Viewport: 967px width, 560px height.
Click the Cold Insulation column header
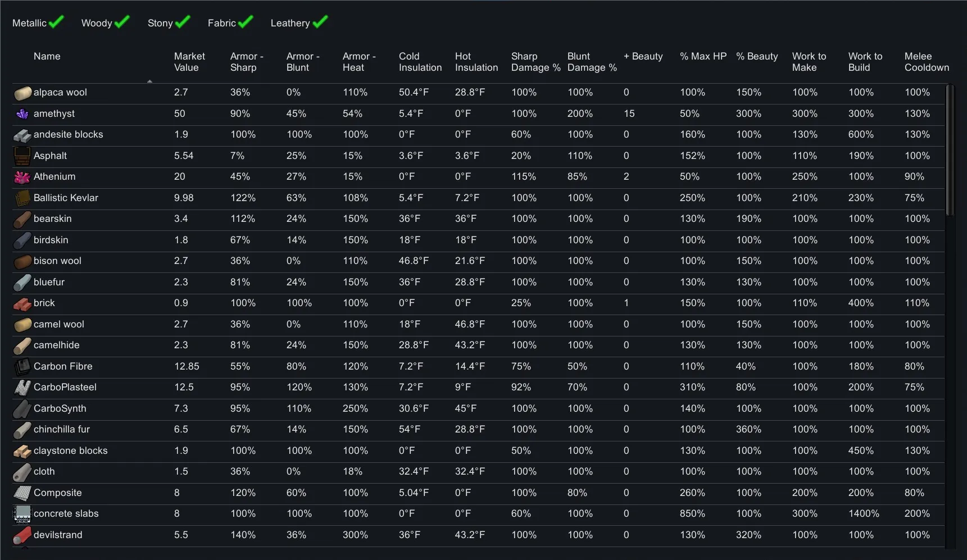(x=420, y=62)
